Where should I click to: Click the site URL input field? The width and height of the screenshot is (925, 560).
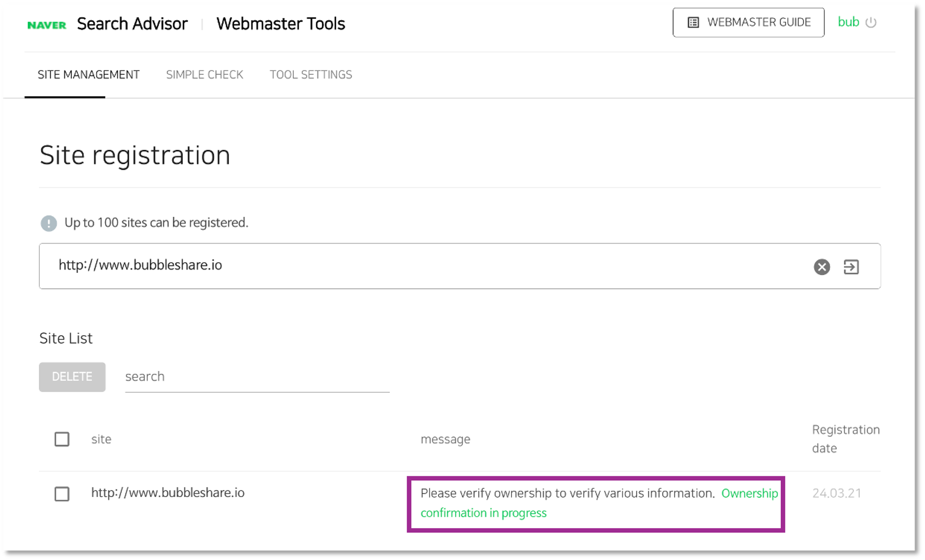click(460, 266)
